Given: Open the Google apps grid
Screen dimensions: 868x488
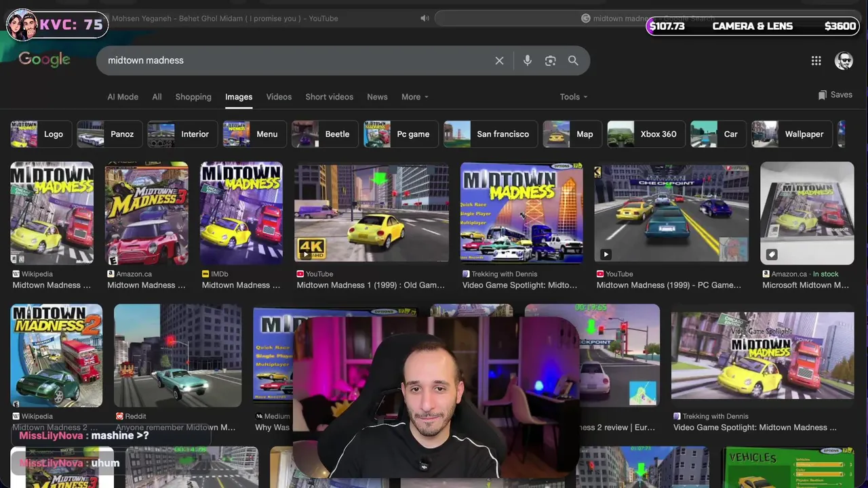Looking at the screenshot, I should click(x=816, y=61).
